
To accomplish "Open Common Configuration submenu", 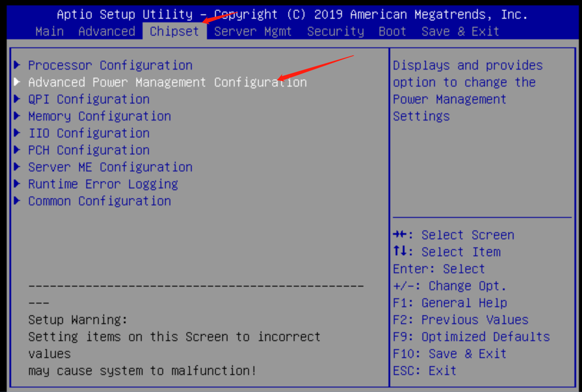I will pos(99,201).
